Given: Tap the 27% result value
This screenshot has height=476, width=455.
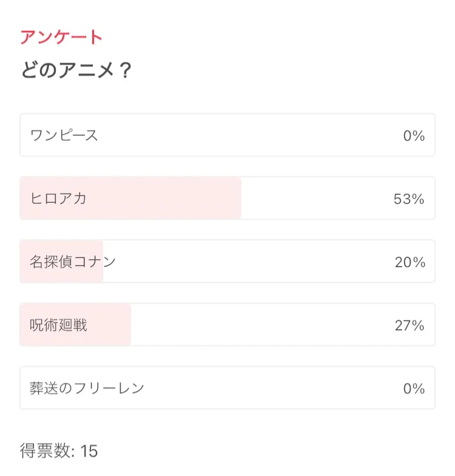Looking at the screenshot, I should [x=409, y=325].
